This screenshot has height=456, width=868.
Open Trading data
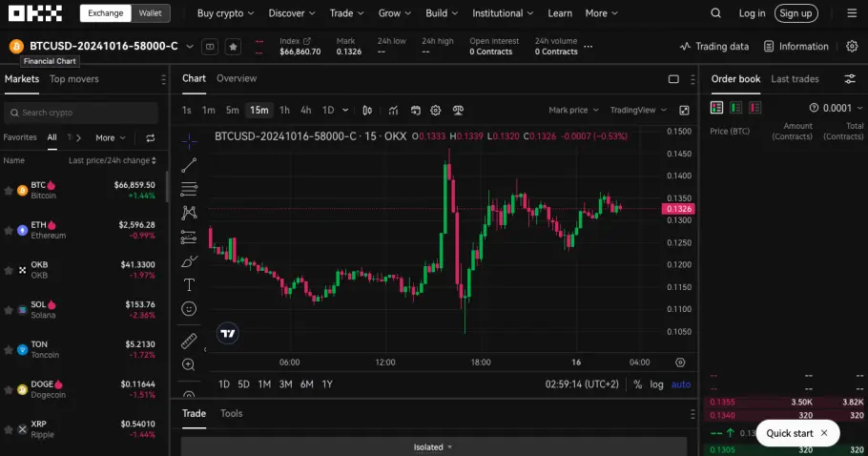(714, 47)
